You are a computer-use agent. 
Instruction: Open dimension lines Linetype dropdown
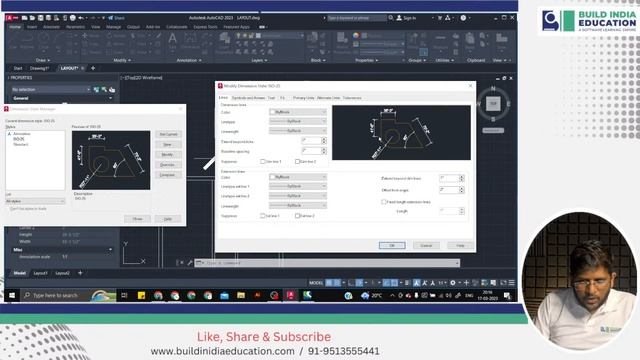click(x=298, y=121)
